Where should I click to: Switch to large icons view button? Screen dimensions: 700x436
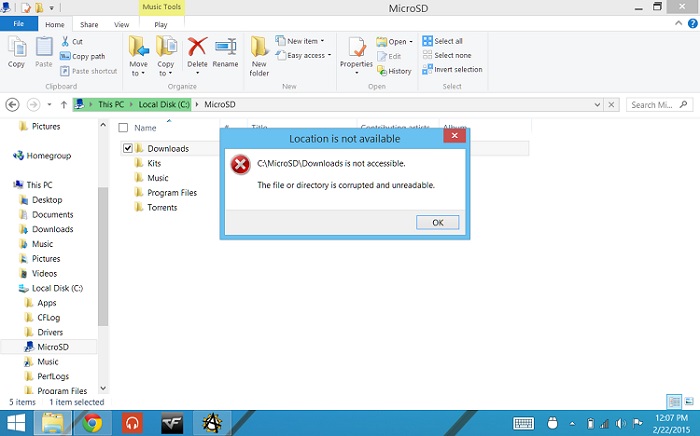(x=690, y=402)
